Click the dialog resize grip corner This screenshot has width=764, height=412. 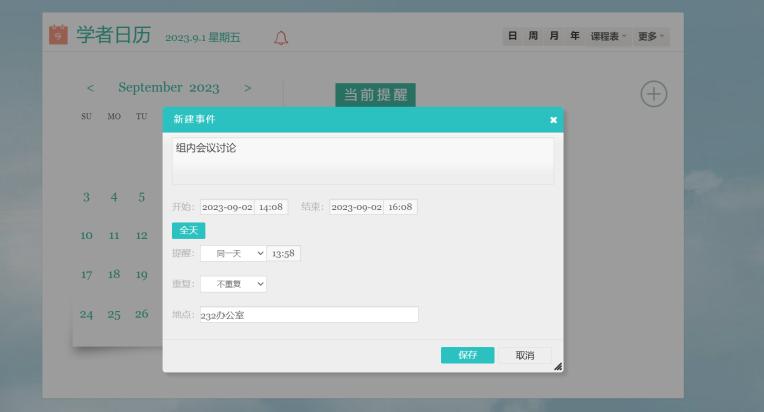(557, 366)
